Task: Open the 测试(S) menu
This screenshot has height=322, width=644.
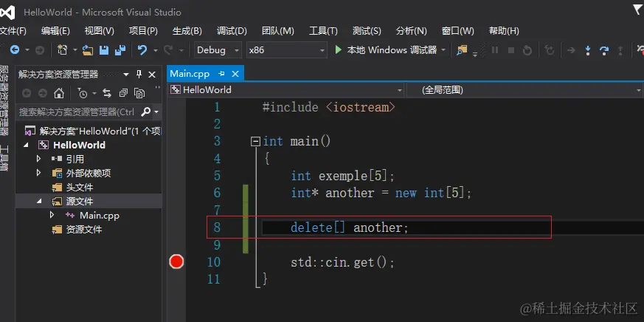Action: pos(367,31)
